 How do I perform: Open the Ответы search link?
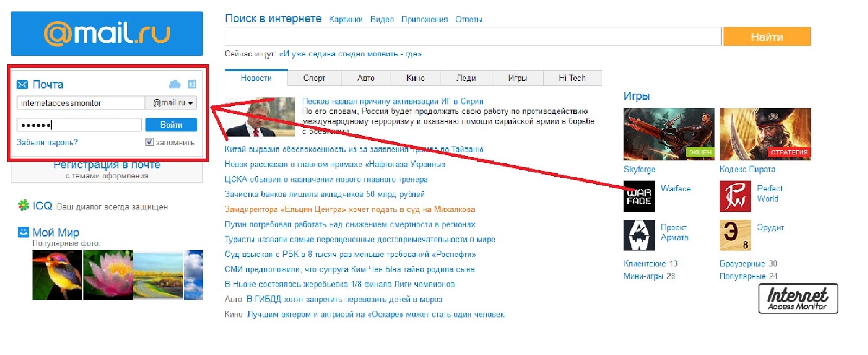coord(469,20)
